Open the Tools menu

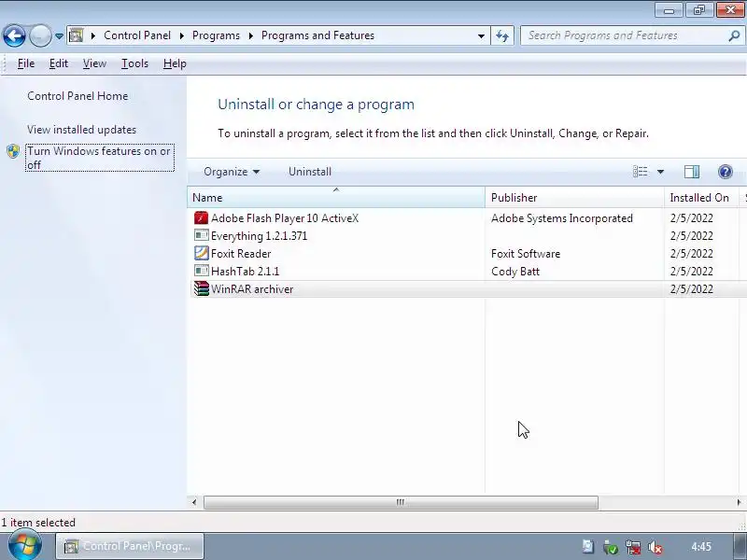(x=134, y=63)
